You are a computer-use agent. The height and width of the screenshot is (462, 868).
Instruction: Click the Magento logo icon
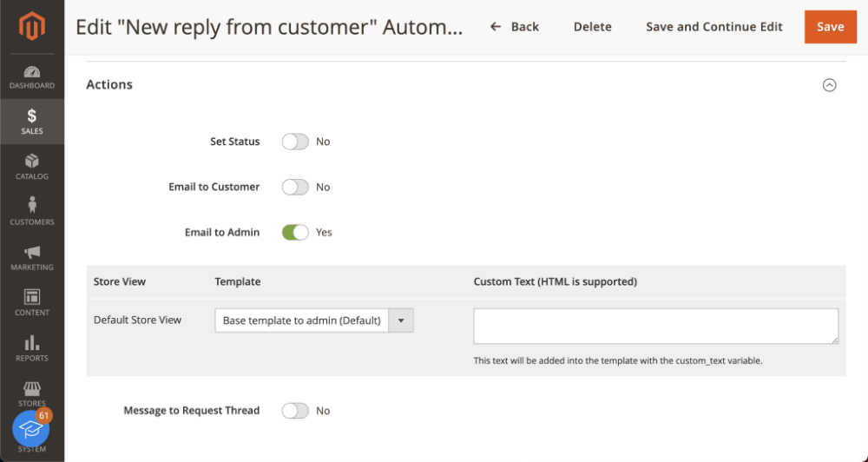(32, 25)
